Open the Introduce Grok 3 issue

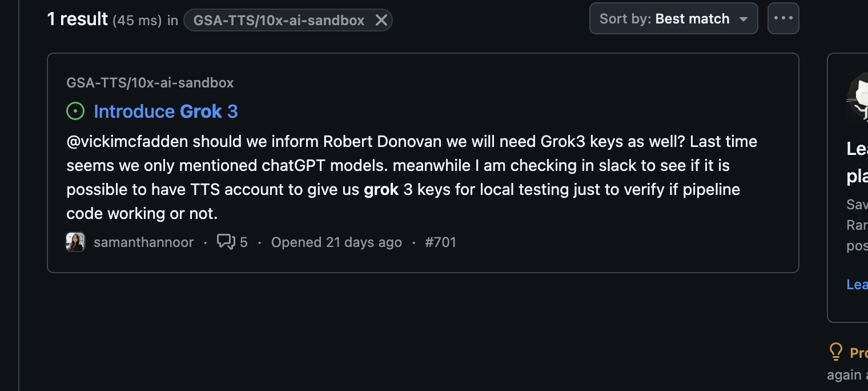coord(166,111)
